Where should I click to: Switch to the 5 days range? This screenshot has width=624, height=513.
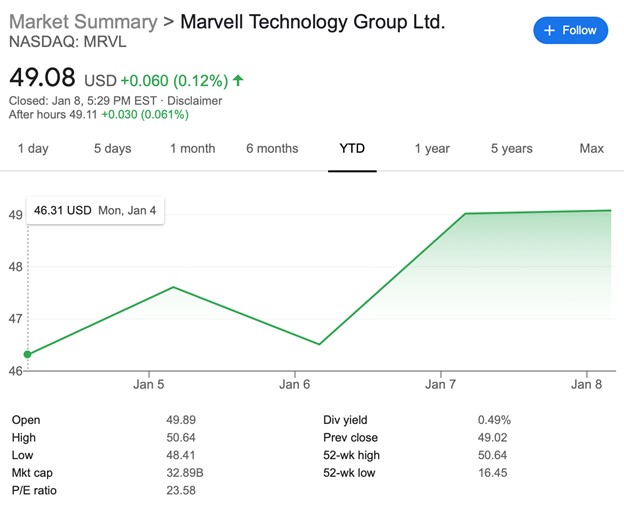pyautogui.click(x=112, y=148)
